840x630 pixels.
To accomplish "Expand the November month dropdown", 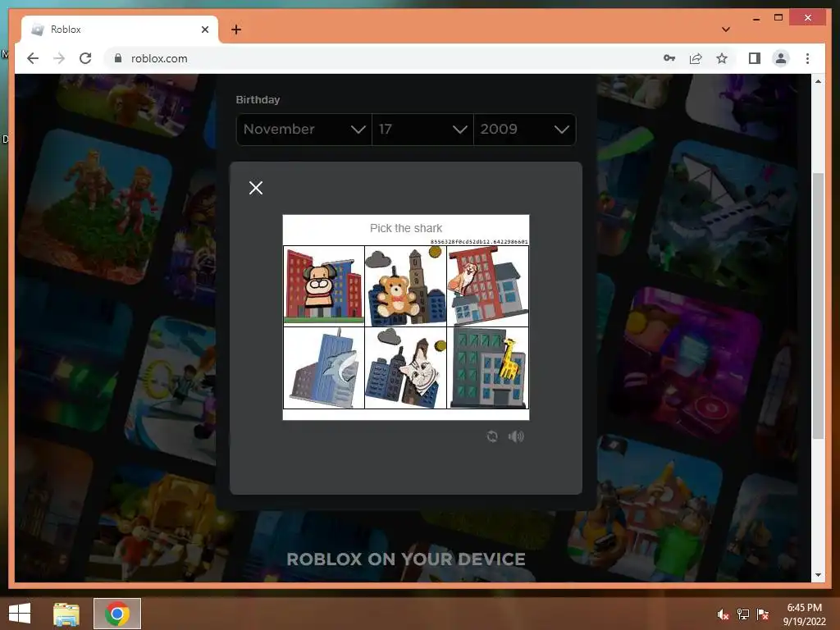I will (304, 129).
